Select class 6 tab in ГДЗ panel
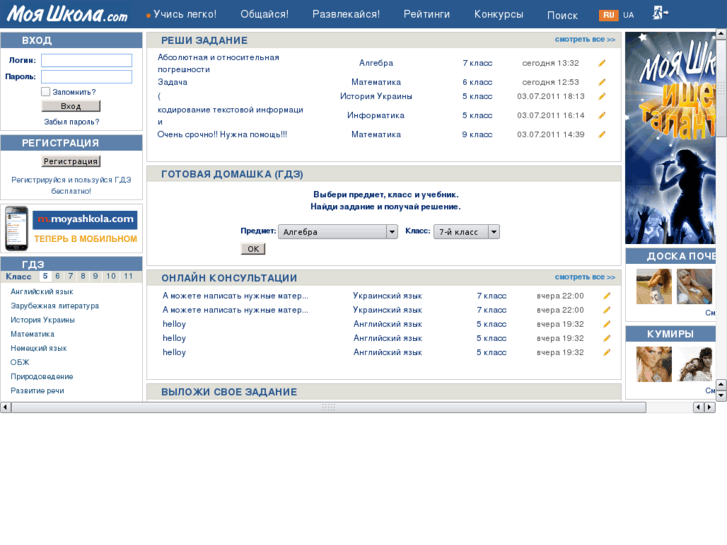This screenshot has width=727, height=545. pyautogui.click(x=57, y=276)
